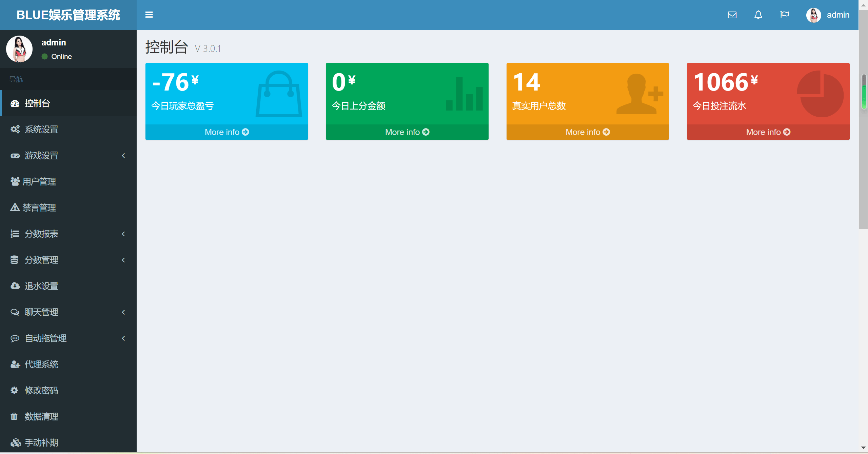Select the 系统设置 menu item

pos(41,130)
